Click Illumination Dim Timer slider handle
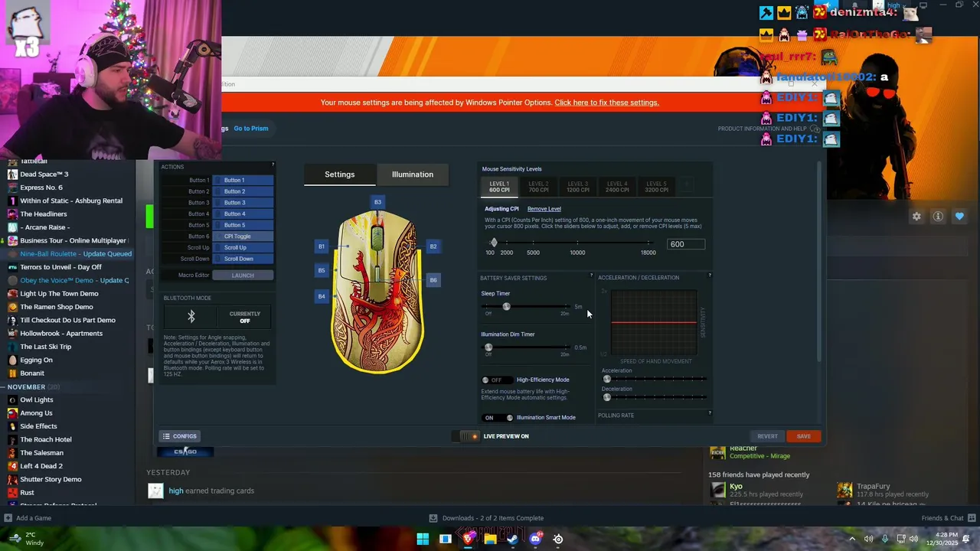 point(488,347)
